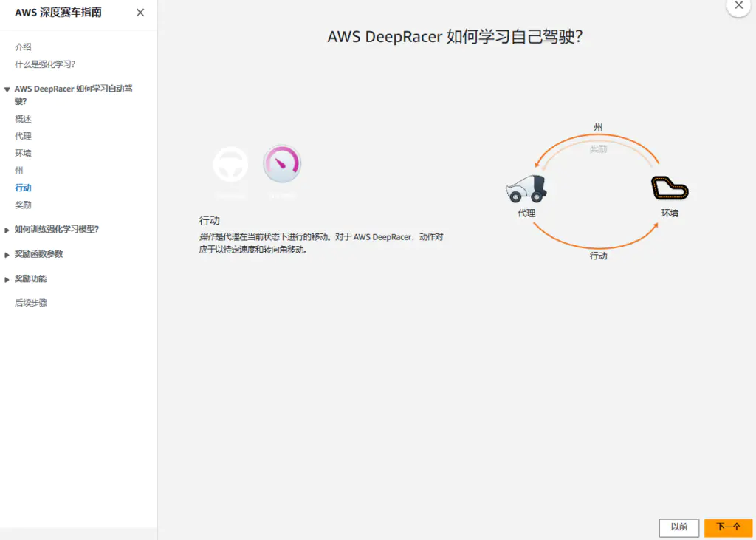Close the tutorial dialog with top-right X
Image resolution: width=756 pixels, height=540 pixels.
pos(738,6)
